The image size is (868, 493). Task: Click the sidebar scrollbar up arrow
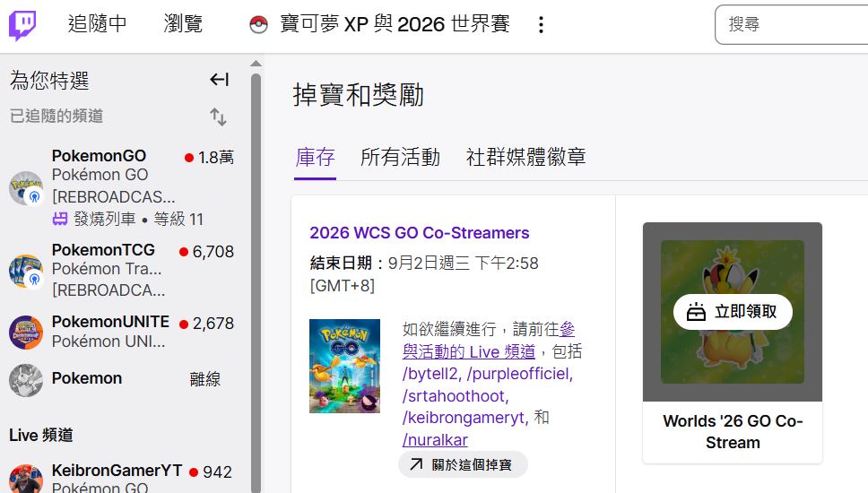coord(256,63)
